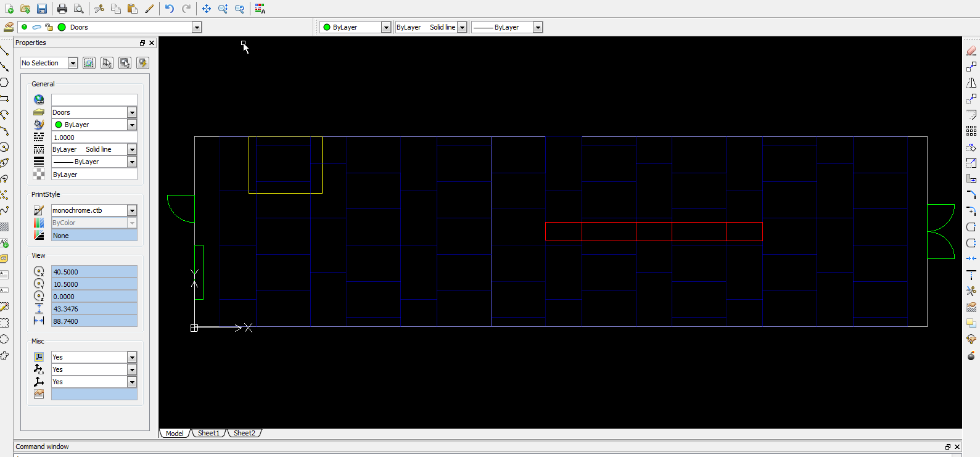This screenshot has height=457, width=980.
Task: Redo the undone action
Action: pyautogui.click(x=186, y=9)
